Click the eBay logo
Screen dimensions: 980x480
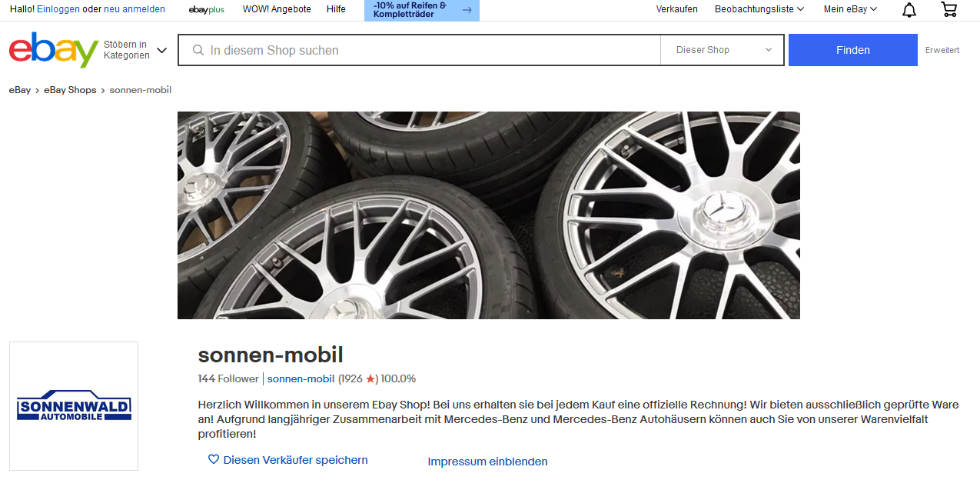pyautogui.click(x=53, y=50)
